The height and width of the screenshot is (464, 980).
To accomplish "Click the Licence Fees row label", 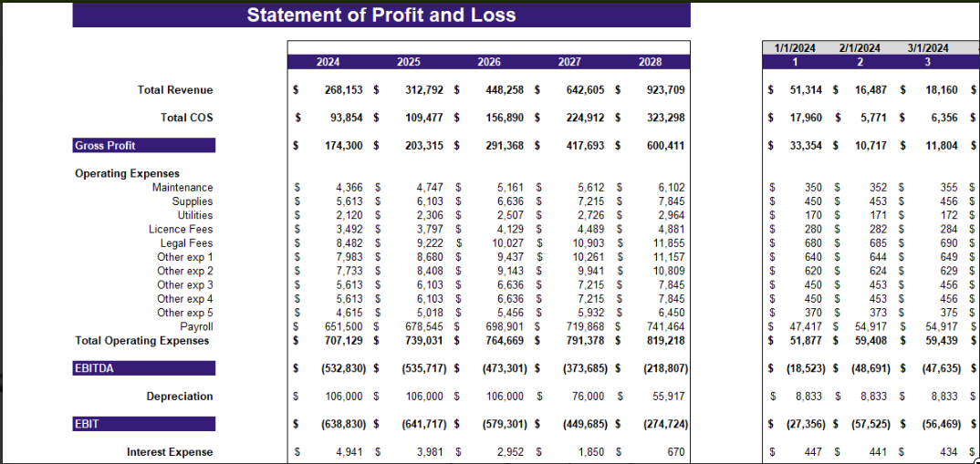I will [181, 229].
